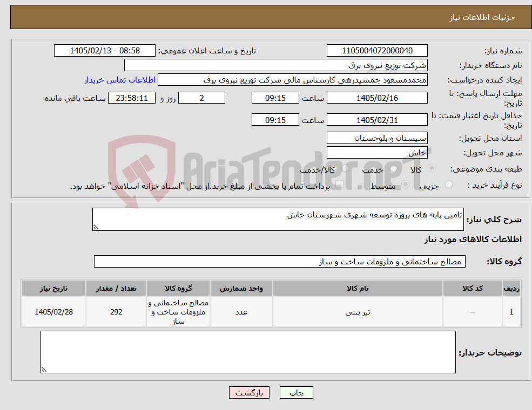Select the خدمت radio button
The image size is (532, 410).
tap(394, 168)
